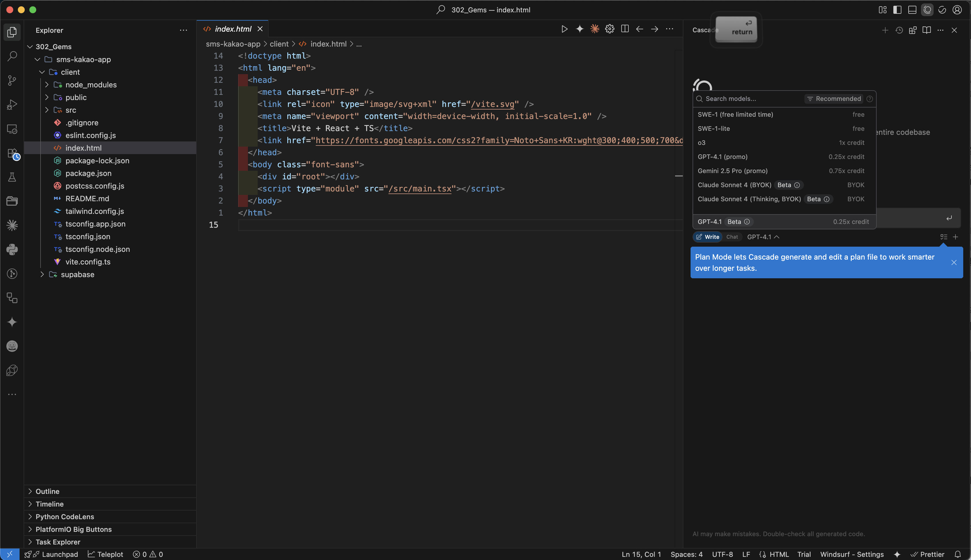Viewport: 971px width, 560px height.
Task: Open the Search view in activity bar
Action: (x=12, y=56)
